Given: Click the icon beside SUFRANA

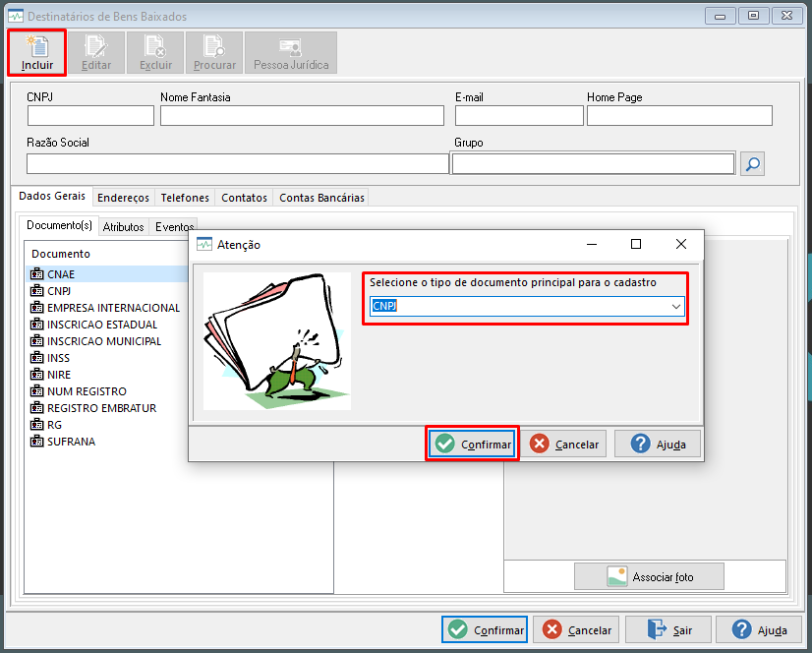Looking at the screenshot, I should (x=36, y=441).
